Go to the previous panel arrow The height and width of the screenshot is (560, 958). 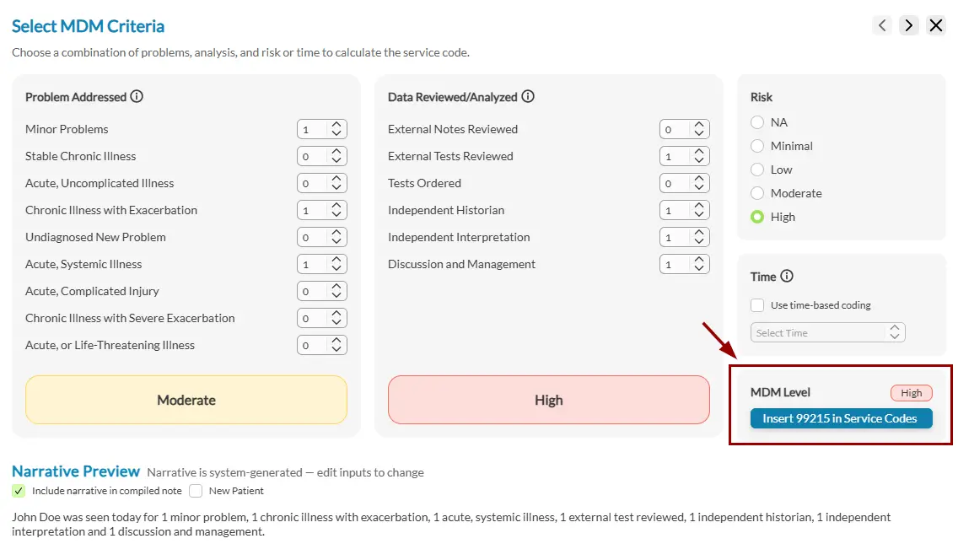pos(882,25)
